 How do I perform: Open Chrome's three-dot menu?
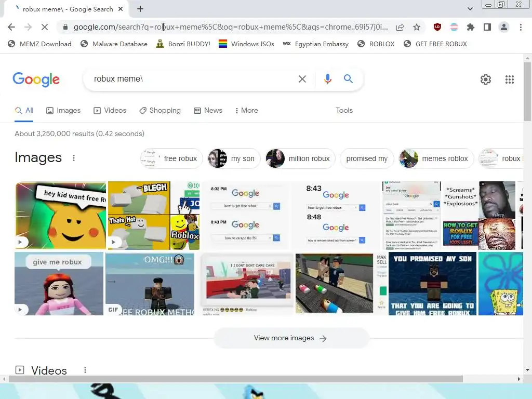coord(521,27)
